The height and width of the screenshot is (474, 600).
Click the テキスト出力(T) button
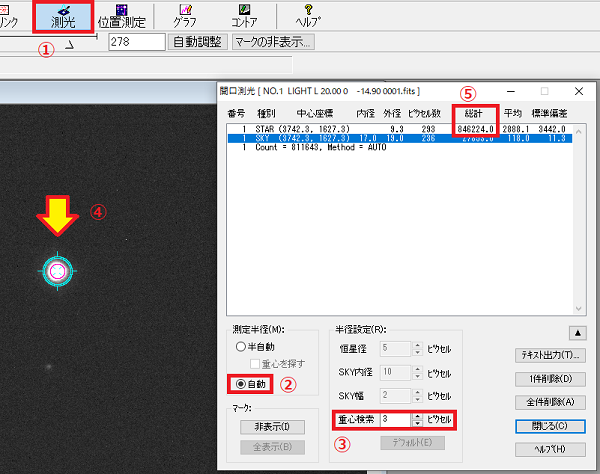[550, 355]
